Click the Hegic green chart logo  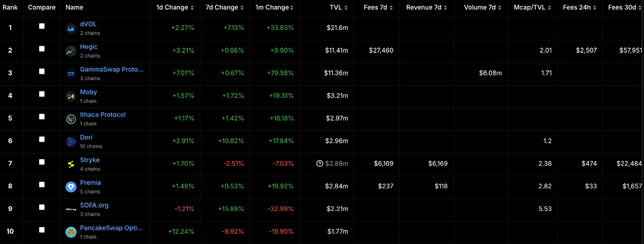[x=71, y=51]
